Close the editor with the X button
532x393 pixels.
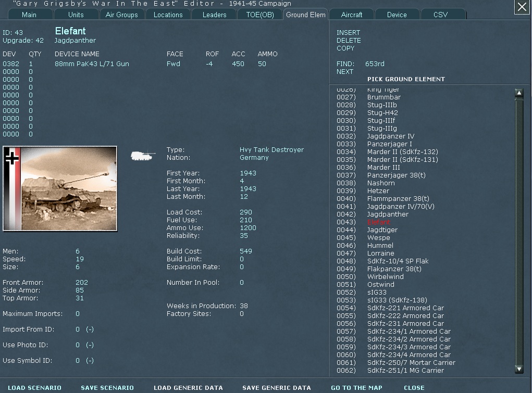[522, 7]
